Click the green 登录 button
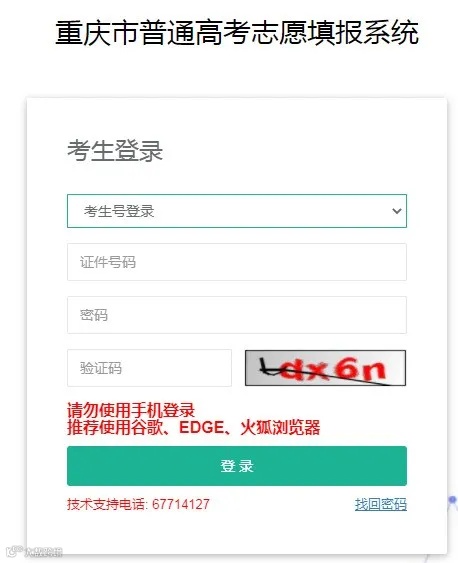The width and height of the screenshot is (458, 563). (x=237, y=466)
